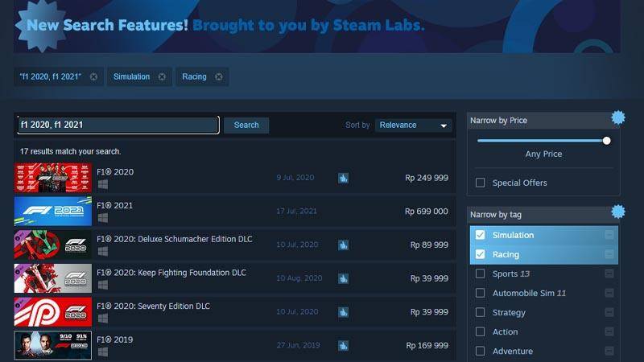Open the F1 2020 game title
Screen dimensions: 644x362
point(115,172)
